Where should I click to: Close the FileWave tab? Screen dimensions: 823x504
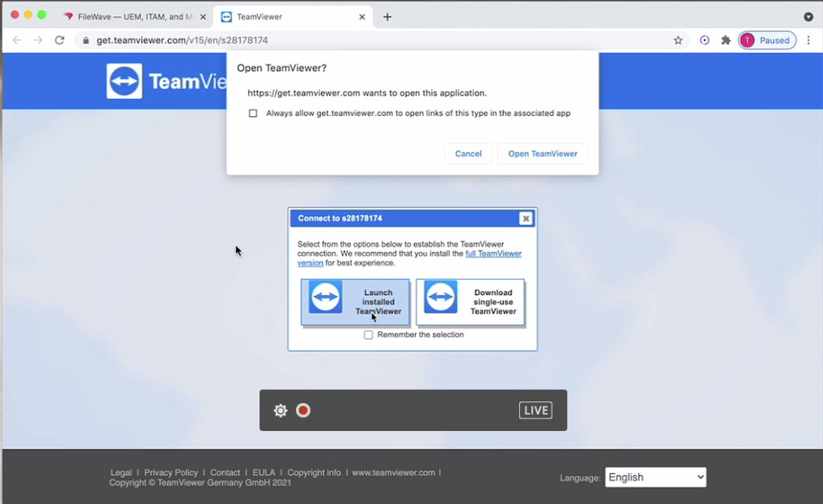[x=203, y=17]
